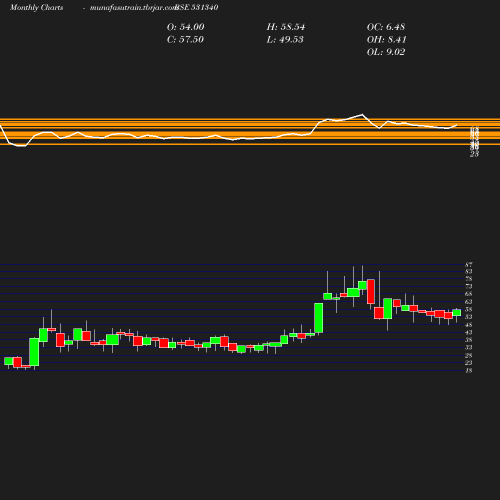Click the high value "H: 58.54"
Viewport: 500px width, 500px height.
coord(285,27)
